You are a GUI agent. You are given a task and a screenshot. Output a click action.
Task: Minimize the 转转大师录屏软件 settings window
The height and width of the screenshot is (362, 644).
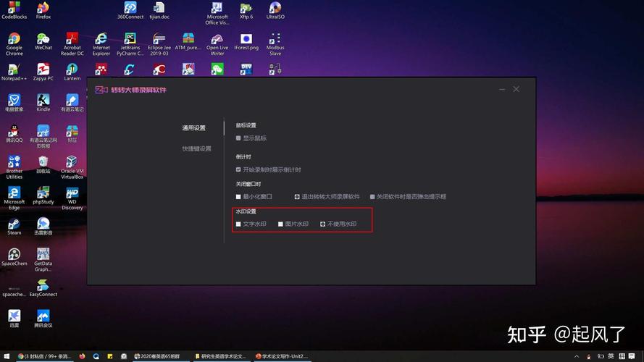502,89
